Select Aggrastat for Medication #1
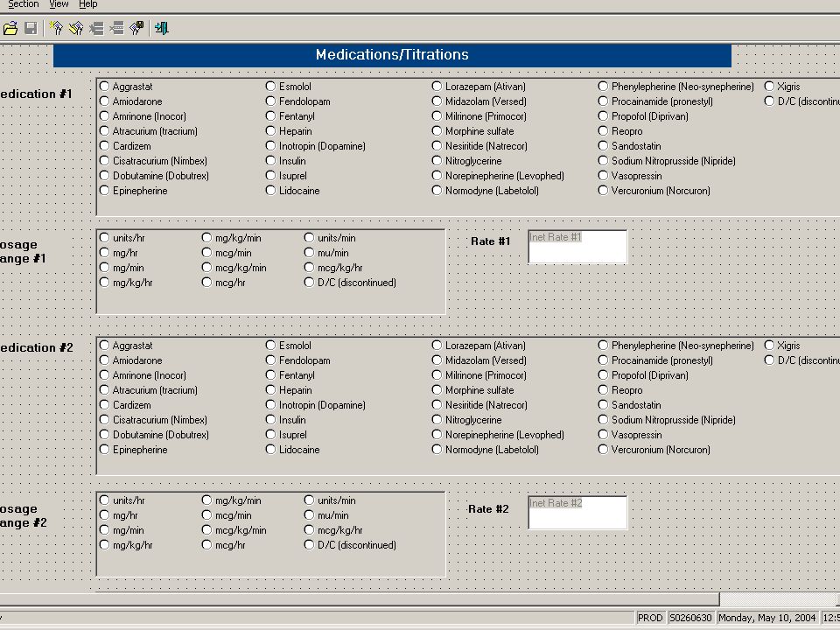The height and width of the screenshot is (630, 840). pos(104,87)
